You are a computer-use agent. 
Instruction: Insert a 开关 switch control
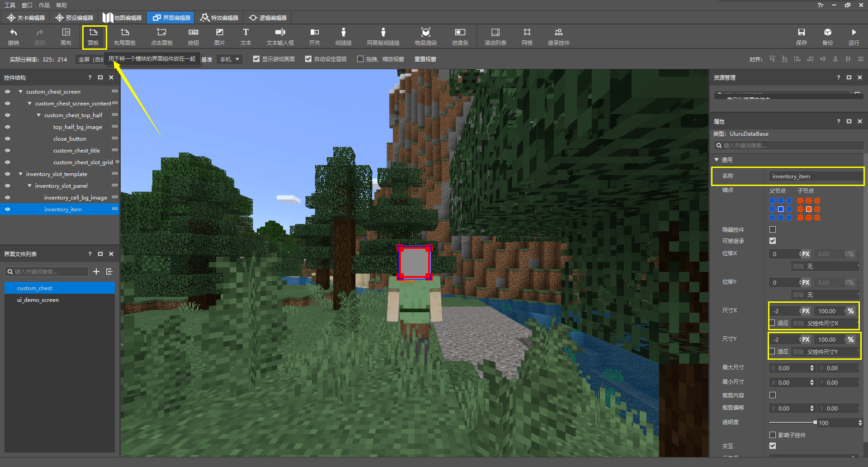click(315, 37)
